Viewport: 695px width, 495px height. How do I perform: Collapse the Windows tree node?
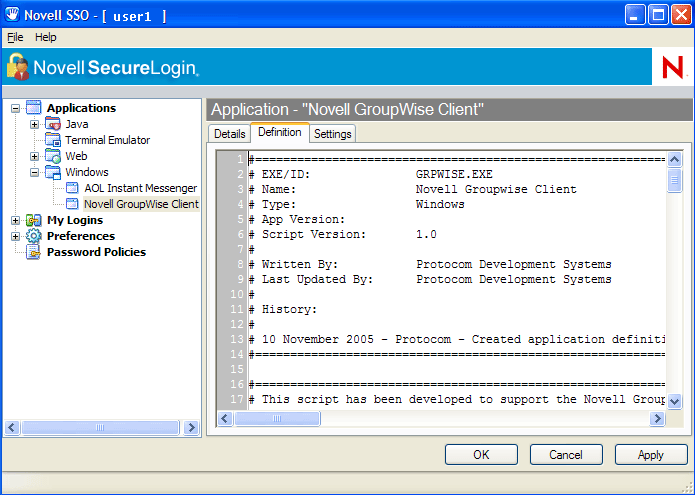[35, 172]
